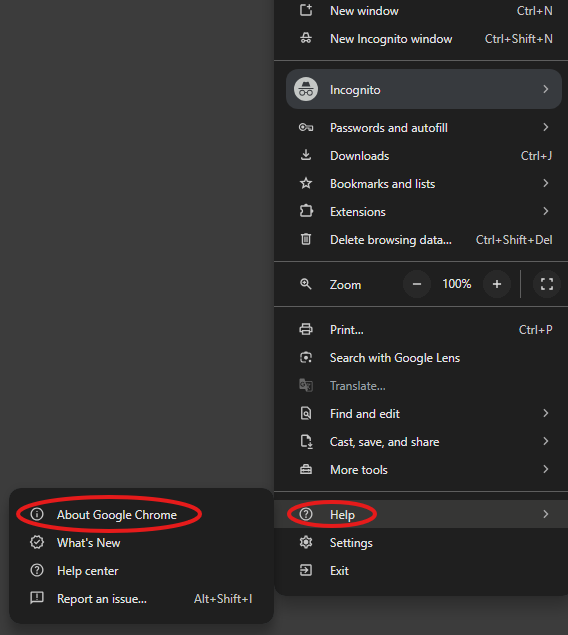Click the trash icon for Delete browsing data
Viewport: 568px width, 635px height.
point(306,239)
